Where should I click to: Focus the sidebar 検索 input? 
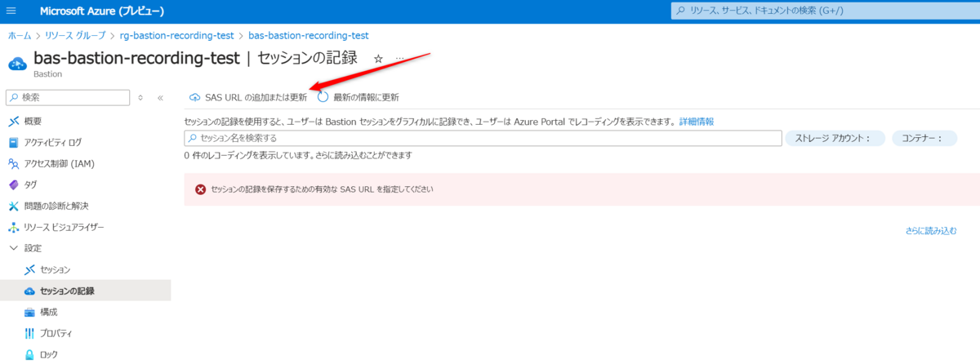pyautogui.click(x=68, y=97)
